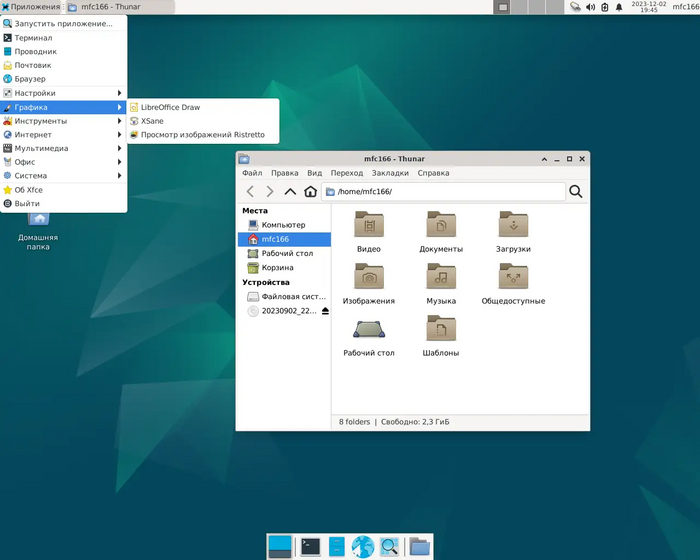Open the Закладки menu in Thunar
The width and height of the screenshot is (700, 560).
390,173
